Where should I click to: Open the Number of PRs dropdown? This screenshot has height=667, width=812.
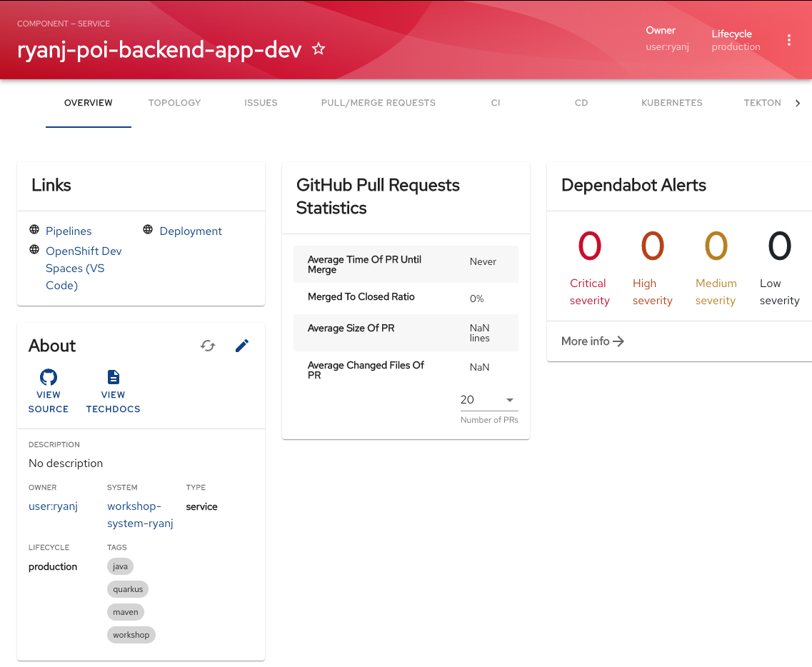(x=489, y=400)
